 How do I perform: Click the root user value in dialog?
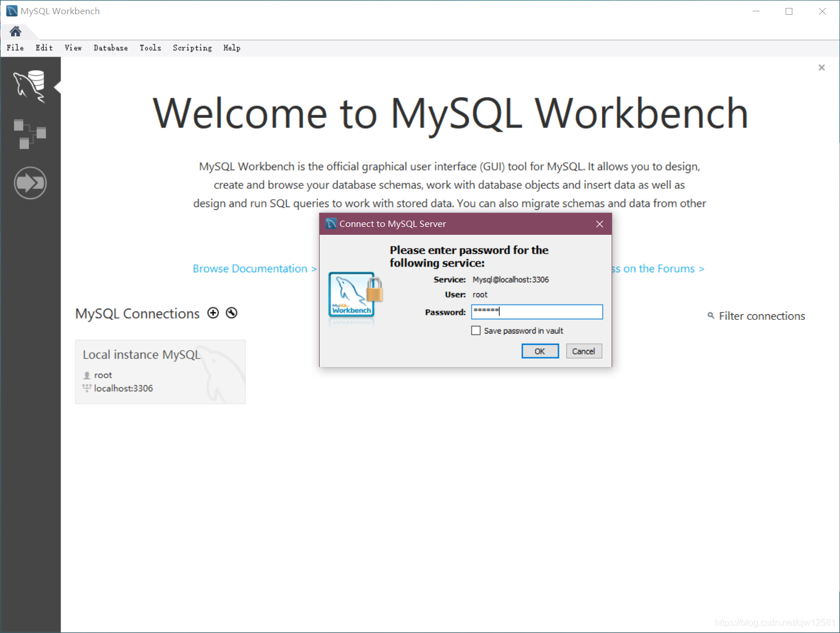[x=480, y=294]
